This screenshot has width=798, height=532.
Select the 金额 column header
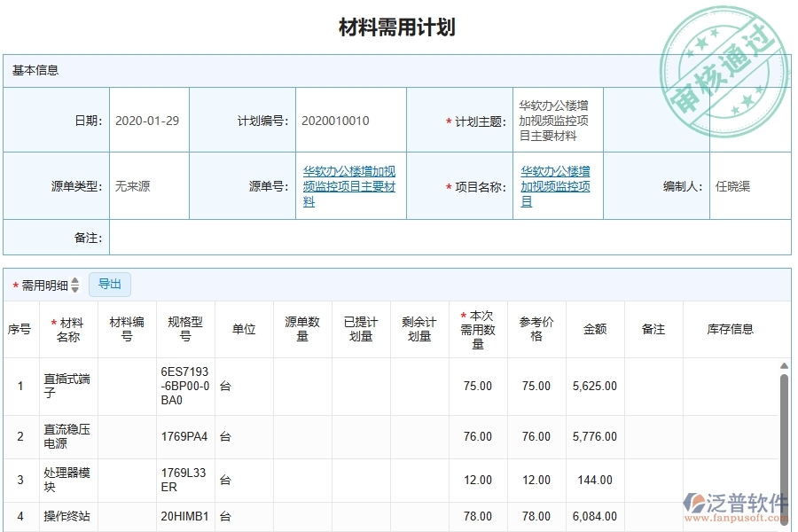(594, 328)
